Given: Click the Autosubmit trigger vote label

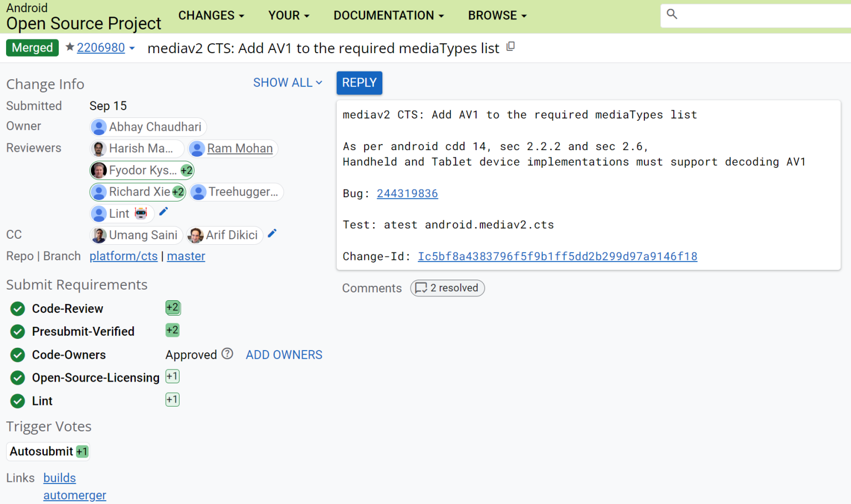Looking at the screenshot, I should 42,451.
